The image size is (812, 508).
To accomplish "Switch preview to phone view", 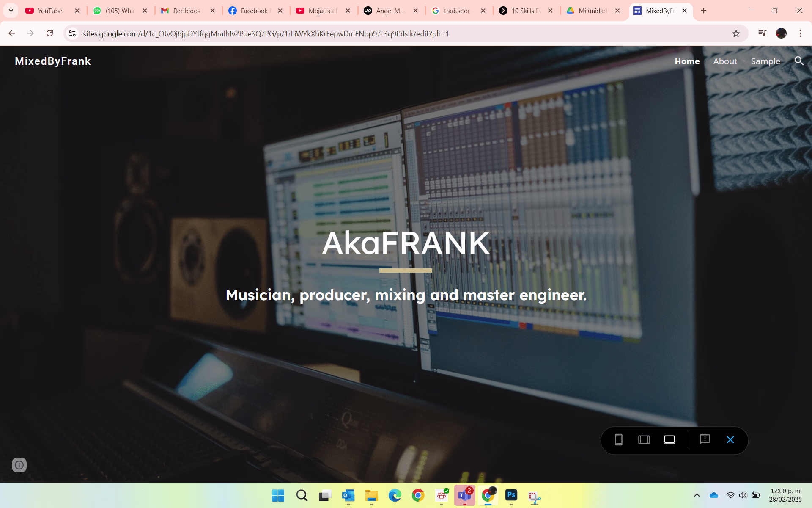I will point(618,440).
